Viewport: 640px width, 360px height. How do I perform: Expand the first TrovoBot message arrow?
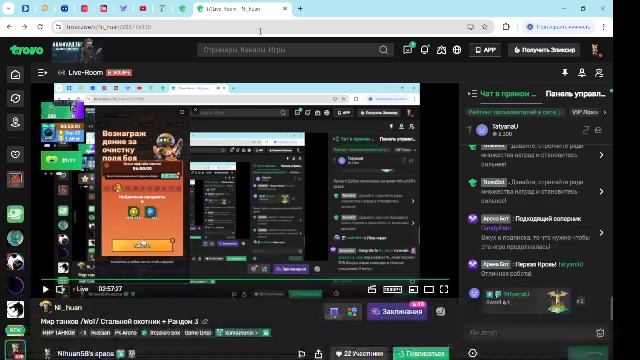602,155
